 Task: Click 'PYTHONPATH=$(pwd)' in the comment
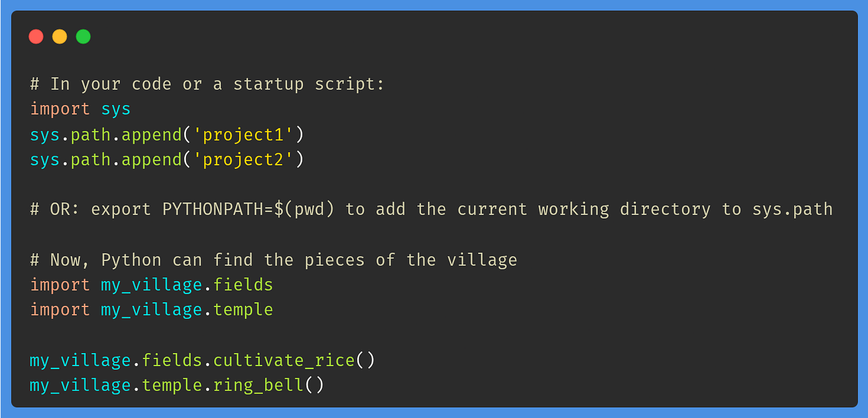tap(248, 210)
